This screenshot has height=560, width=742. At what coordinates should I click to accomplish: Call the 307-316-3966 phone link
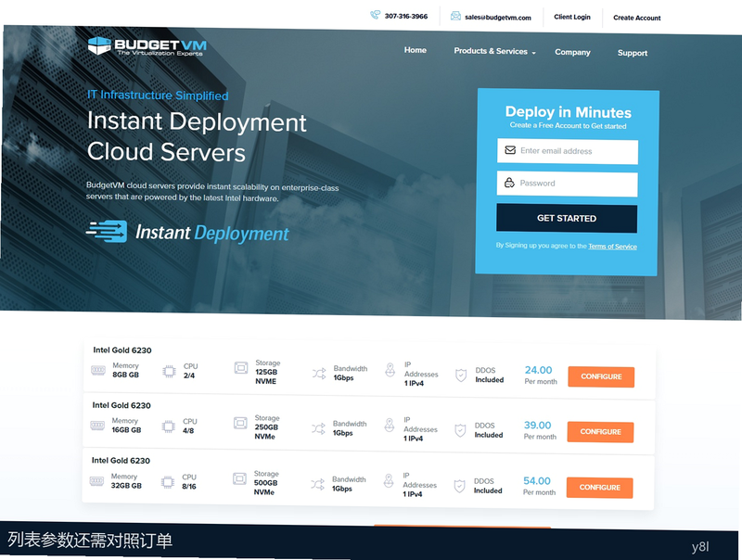(406, 16)
